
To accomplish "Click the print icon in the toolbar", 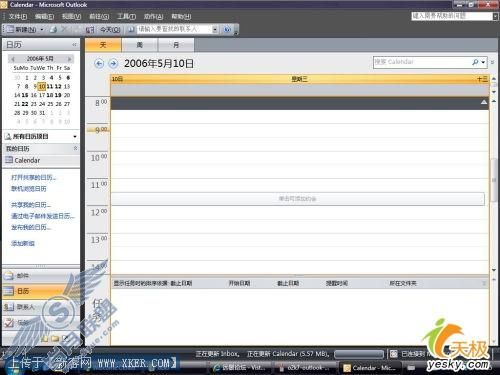I will click(x=53, y=30).
